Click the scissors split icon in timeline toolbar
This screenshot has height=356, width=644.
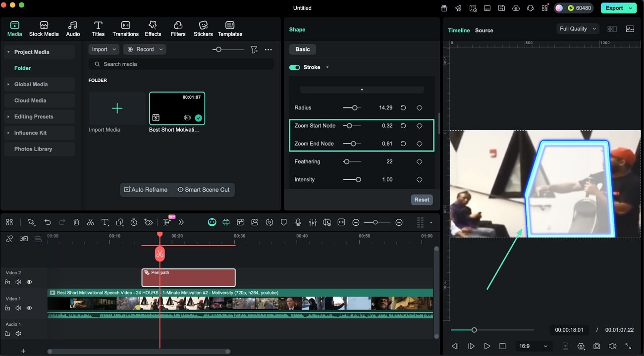coord(90,222)
